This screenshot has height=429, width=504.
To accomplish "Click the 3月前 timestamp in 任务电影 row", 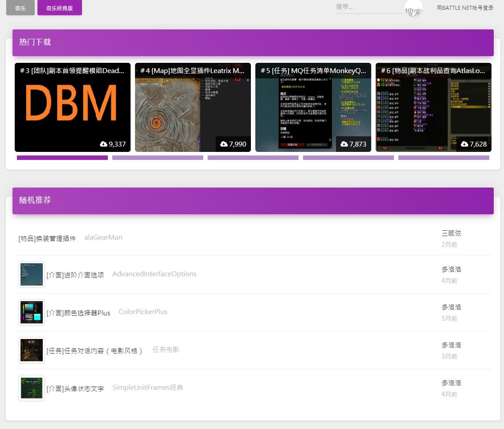I will coord(449,356).
